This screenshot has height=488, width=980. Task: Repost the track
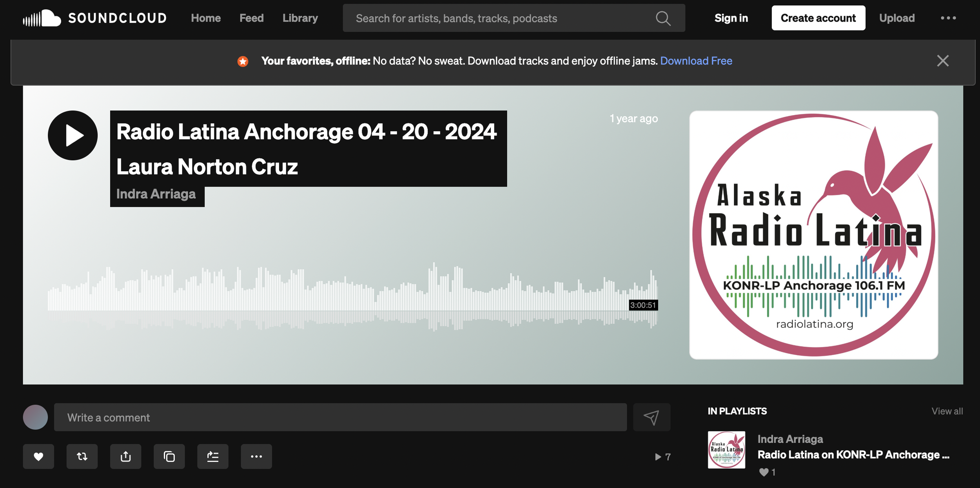[x=82, y=456]
